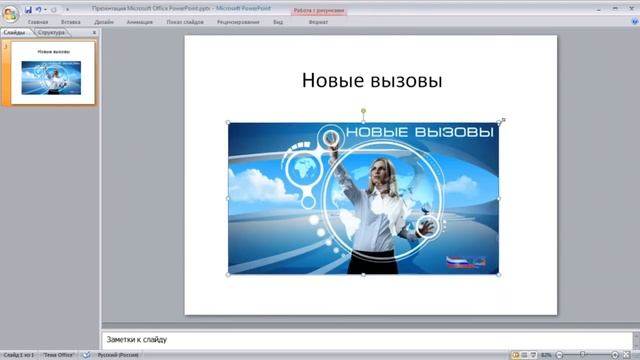Switch to Slide Sorter view icon

coord(524,355)
